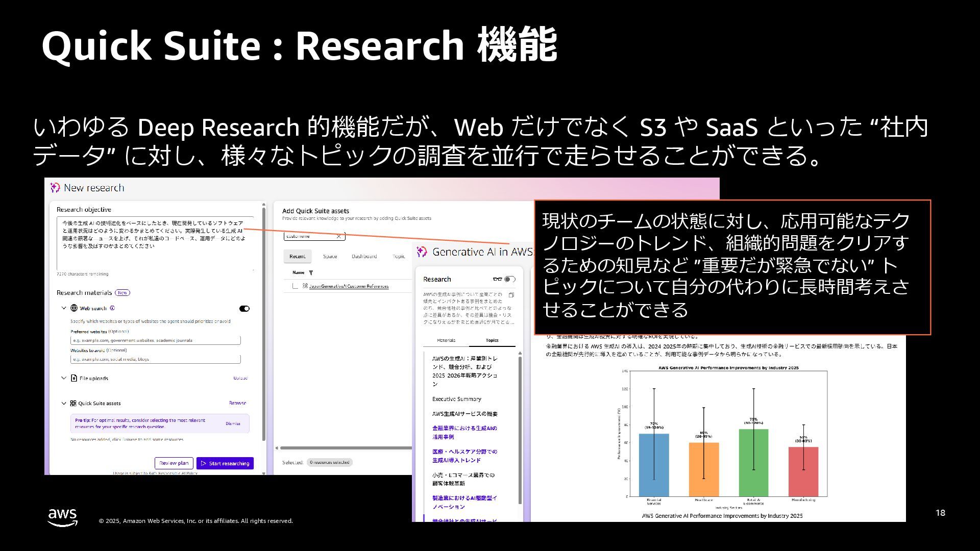Collapse the File uploads section chevron
The width and height of the screenshot is (980, 551).
tap(64, 378)
